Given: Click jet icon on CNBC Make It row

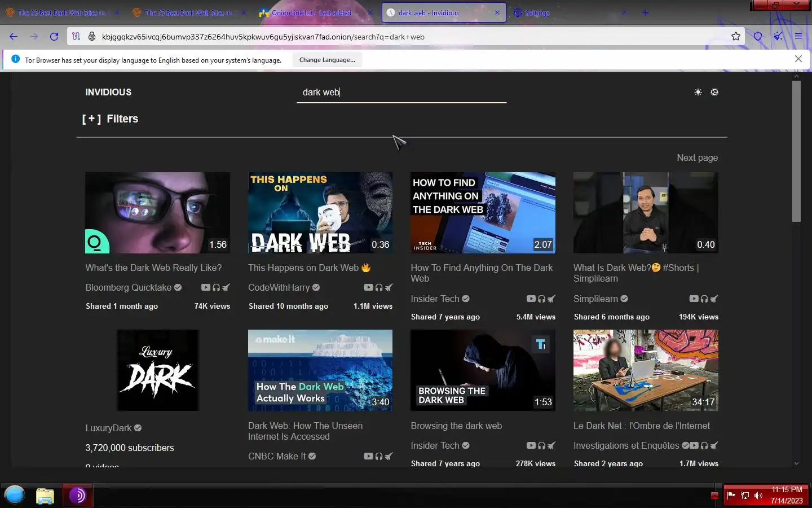Looking at the screenshot, I should (x=389, y=456).
